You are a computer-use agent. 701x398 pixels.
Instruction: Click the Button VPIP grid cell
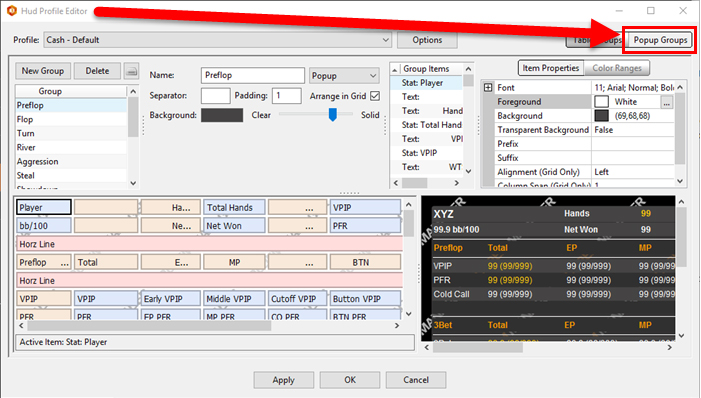[x=365, y=299]
